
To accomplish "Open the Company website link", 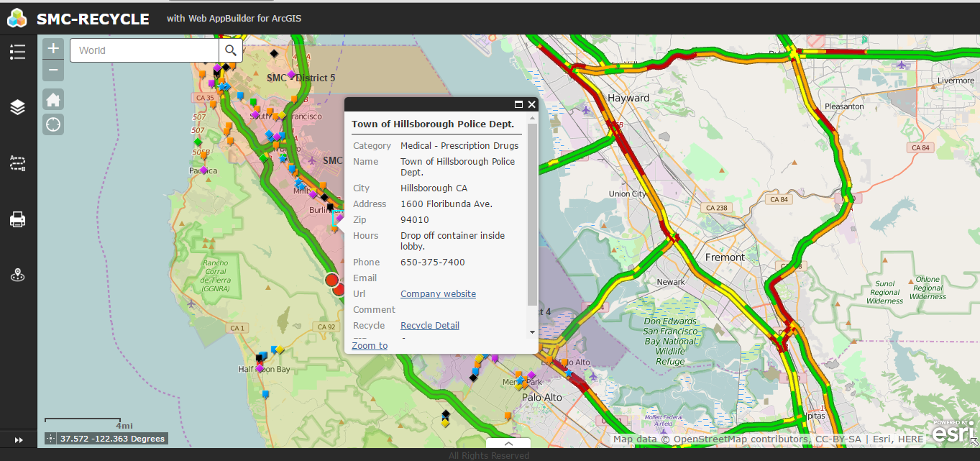I will pos(438,293).
